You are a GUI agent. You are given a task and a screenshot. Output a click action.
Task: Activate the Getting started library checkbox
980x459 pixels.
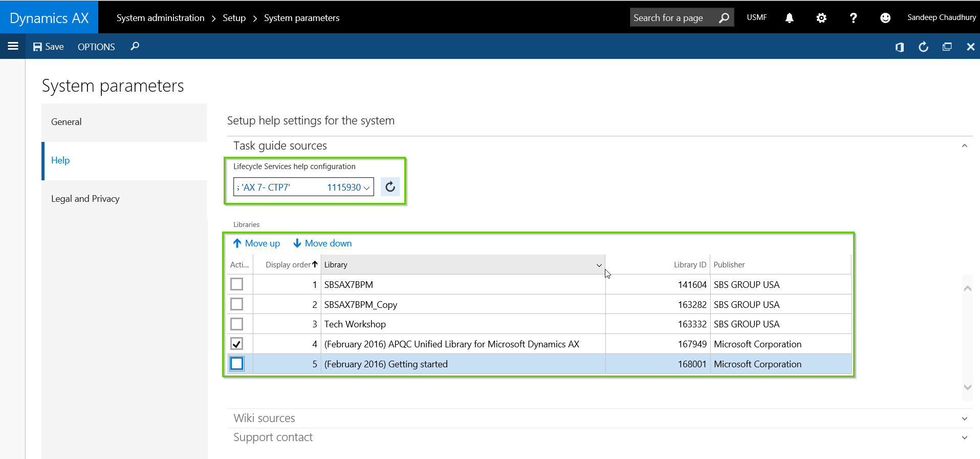(x=236, y=364)
